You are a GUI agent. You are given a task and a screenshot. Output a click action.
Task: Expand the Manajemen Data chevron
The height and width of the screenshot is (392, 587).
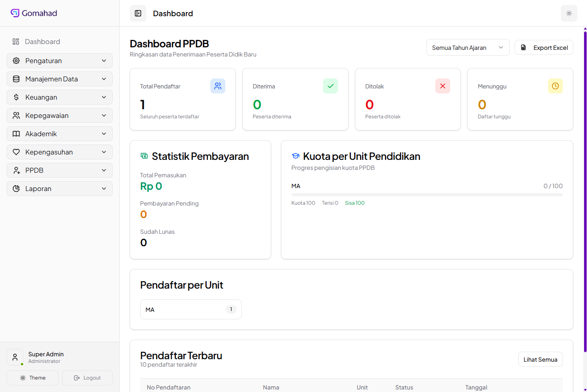[x=104, y=79]
